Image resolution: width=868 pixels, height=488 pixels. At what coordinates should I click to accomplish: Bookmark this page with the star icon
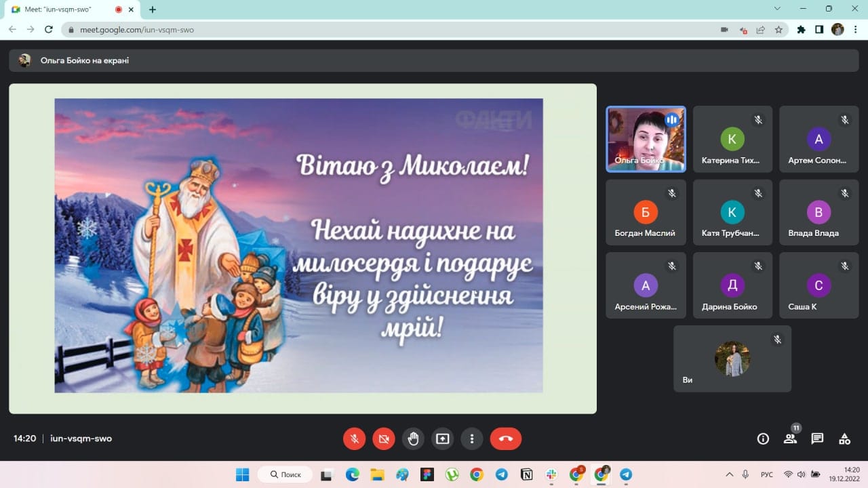point(778,30)
